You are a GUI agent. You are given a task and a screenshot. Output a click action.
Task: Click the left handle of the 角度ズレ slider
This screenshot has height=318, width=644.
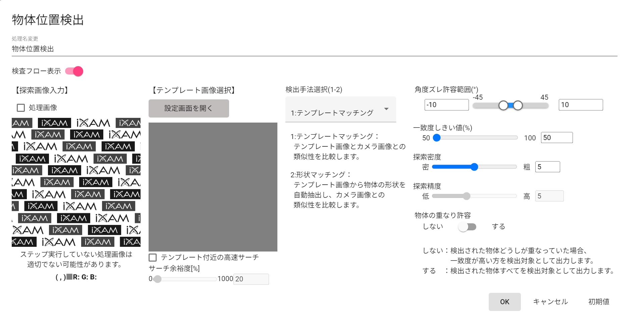tap(503, 105)
